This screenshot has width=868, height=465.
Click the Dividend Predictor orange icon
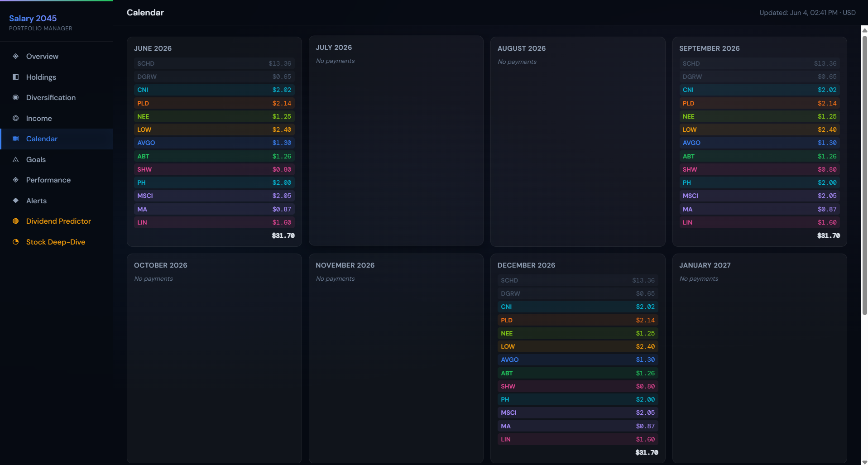coord(16,221)
